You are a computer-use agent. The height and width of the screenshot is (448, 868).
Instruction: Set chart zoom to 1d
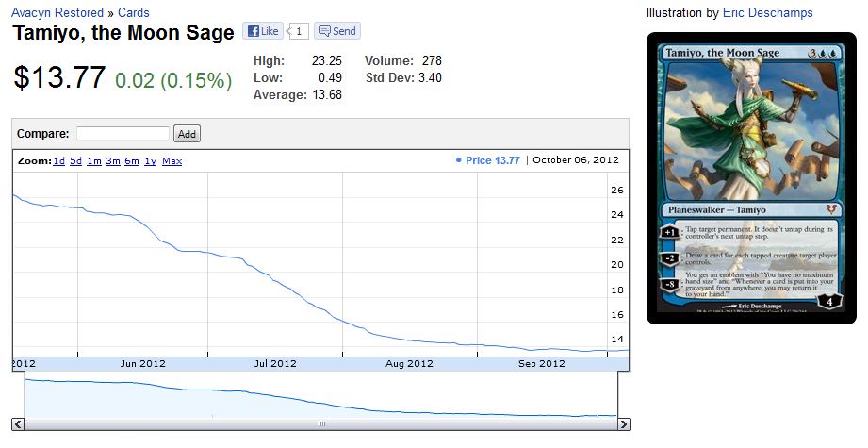tap(58, 161)
